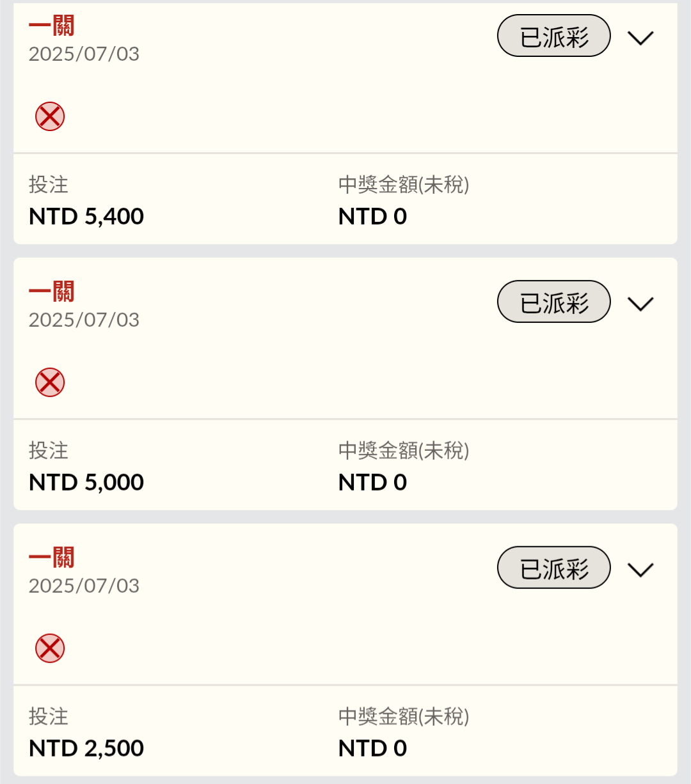The height and width of the screenshot is (784, 691).
Task: Select the 一關 title of the NTD 5,000 card
Action: click(52, 292)
